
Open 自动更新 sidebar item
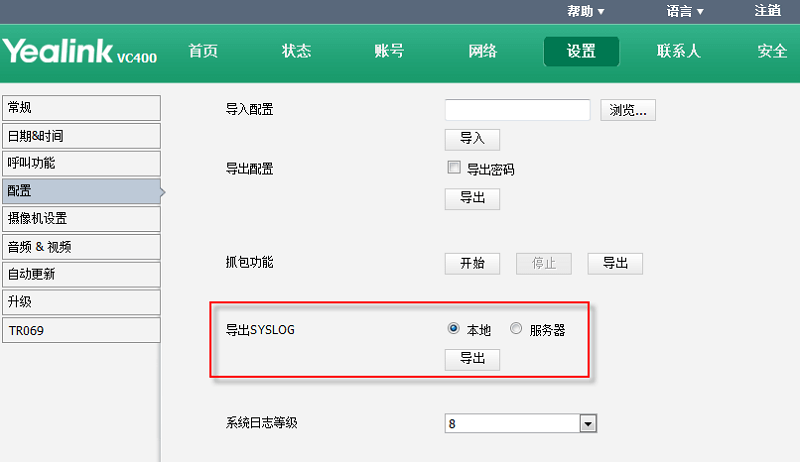(81, 274)
